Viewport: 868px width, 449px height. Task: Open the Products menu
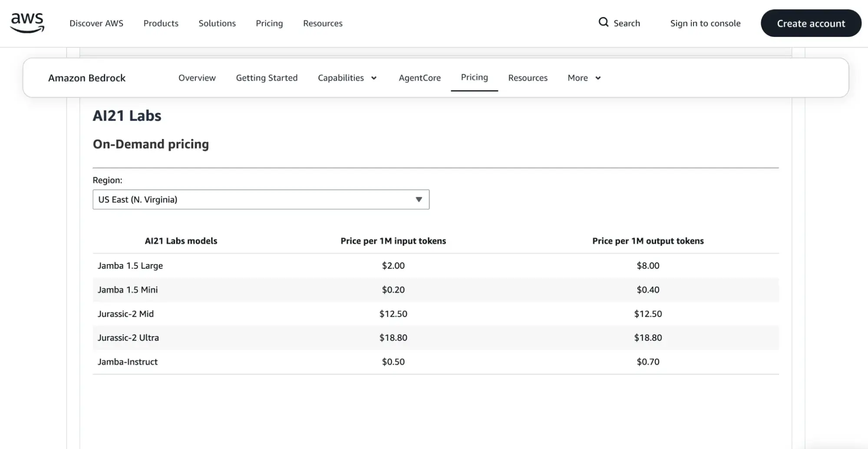[161, 23]
